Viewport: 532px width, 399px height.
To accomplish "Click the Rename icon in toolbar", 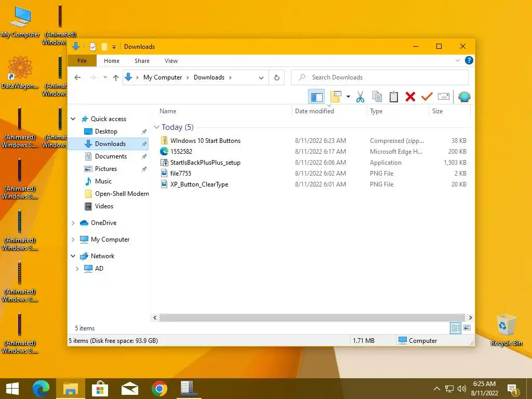I will [444, 97].
